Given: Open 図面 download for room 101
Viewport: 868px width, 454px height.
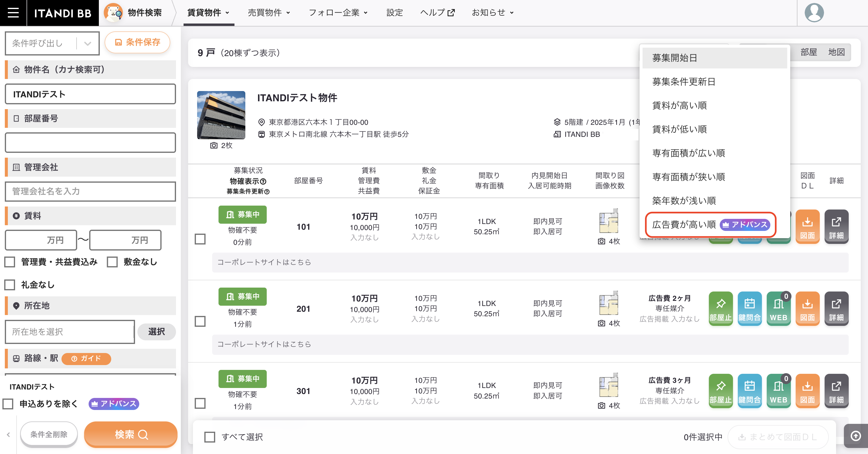Looking at the screenshot, I should (x=807, y=226).
